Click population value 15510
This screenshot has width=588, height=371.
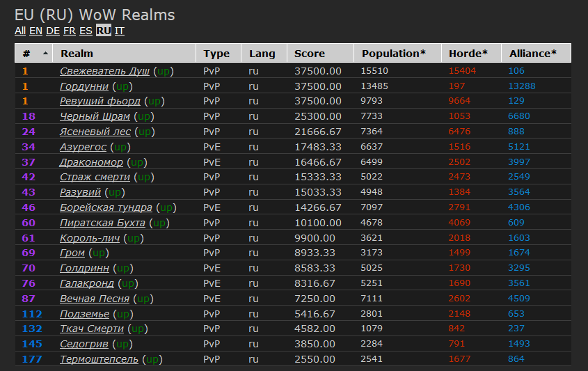pyautogui.click(x=374, y=71)
